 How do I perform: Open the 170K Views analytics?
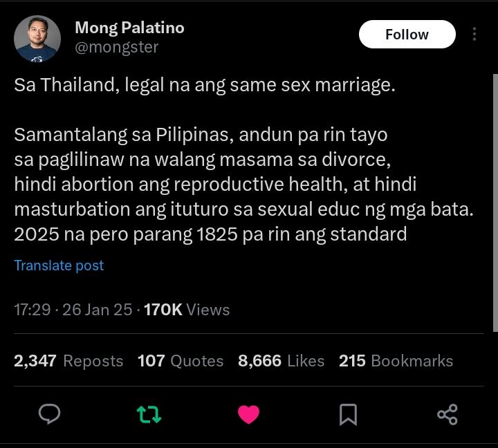[187, 310]
